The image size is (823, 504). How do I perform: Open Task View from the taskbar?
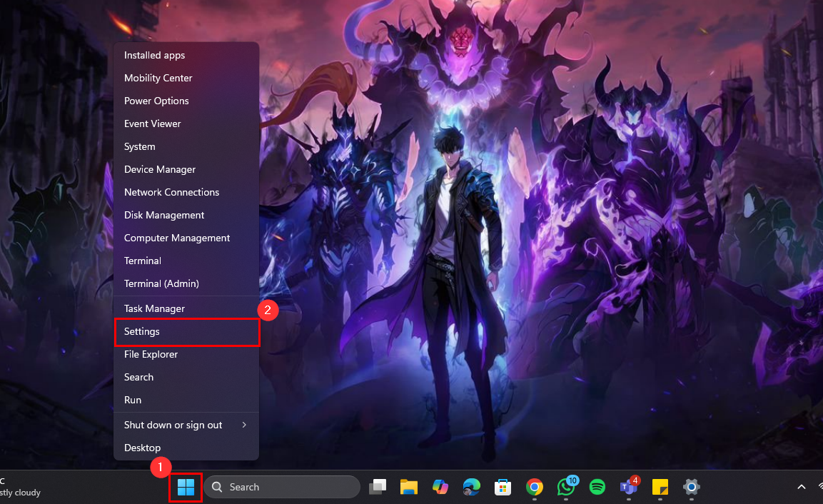click(378, 488)
